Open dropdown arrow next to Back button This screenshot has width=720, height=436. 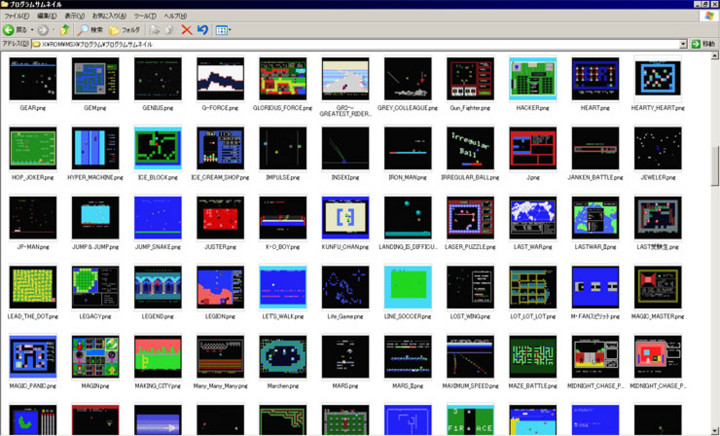pyautogui.click(x=32, y=30)
